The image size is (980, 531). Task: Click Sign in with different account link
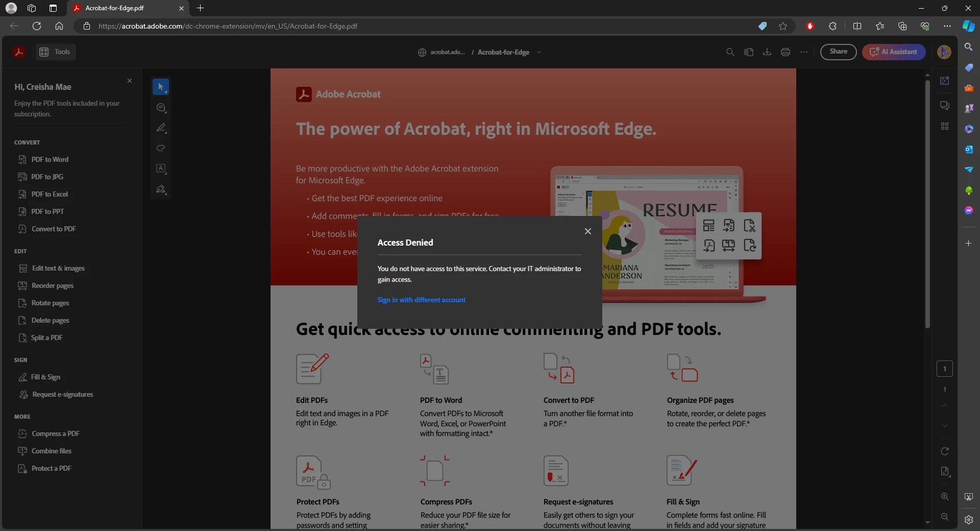422,300
